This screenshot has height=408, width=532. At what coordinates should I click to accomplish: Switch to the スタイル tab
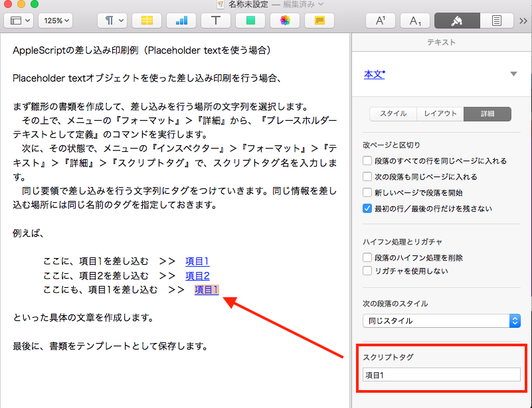(393, 113)
